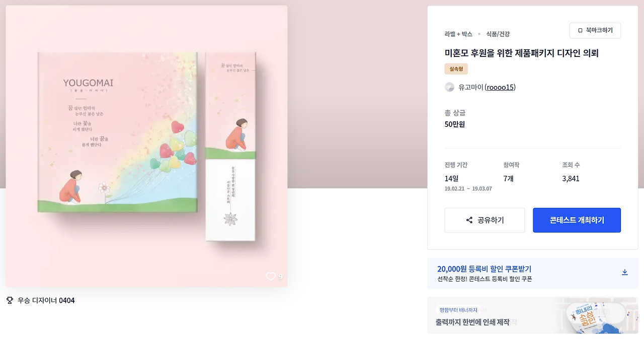Open the 출력까지 한번에 인쇄 제작 ad banner
Viewport: 644px width, 339px height.
coord(532,315)
